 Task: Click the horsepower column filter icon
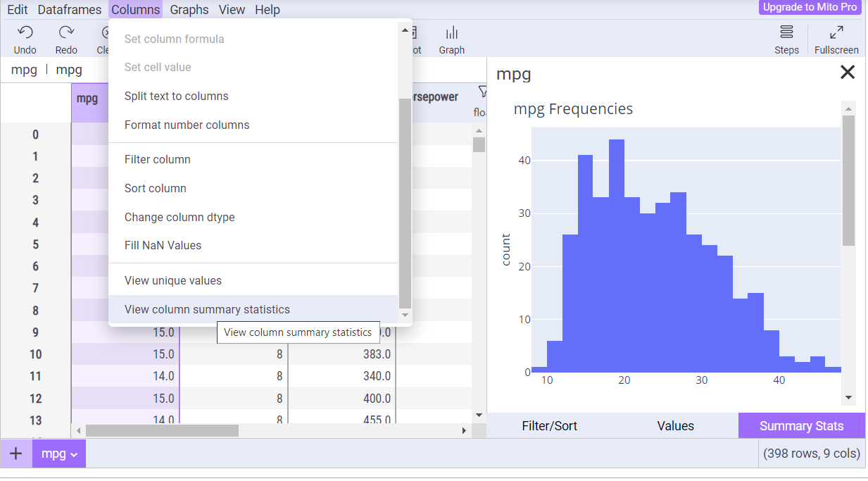[482, 92]
